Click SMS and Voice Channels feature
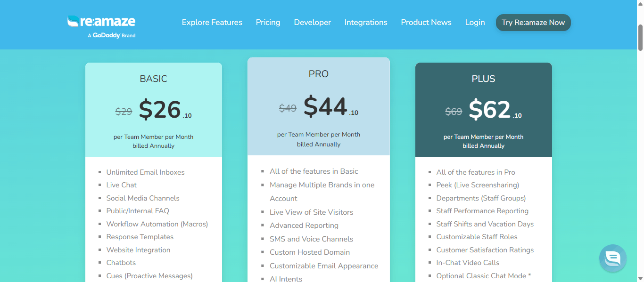This screenshot has height=282, width=644. 311,239
